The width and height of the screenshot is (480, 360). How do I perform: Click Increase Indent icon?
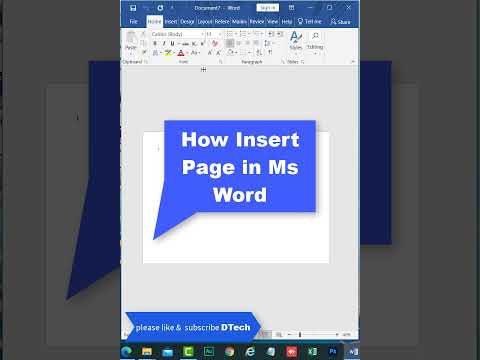280,34
